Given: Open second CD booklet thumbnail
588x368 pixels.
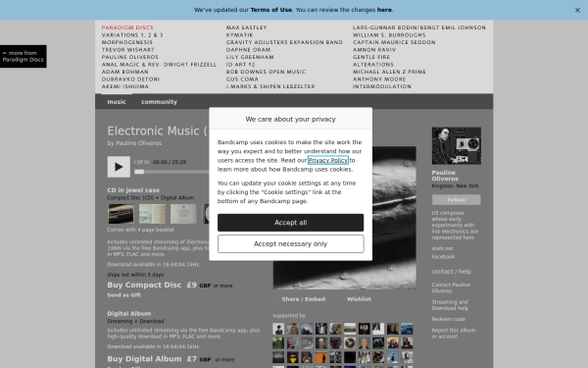Looking at the screenshot, I should pos(152,214).
